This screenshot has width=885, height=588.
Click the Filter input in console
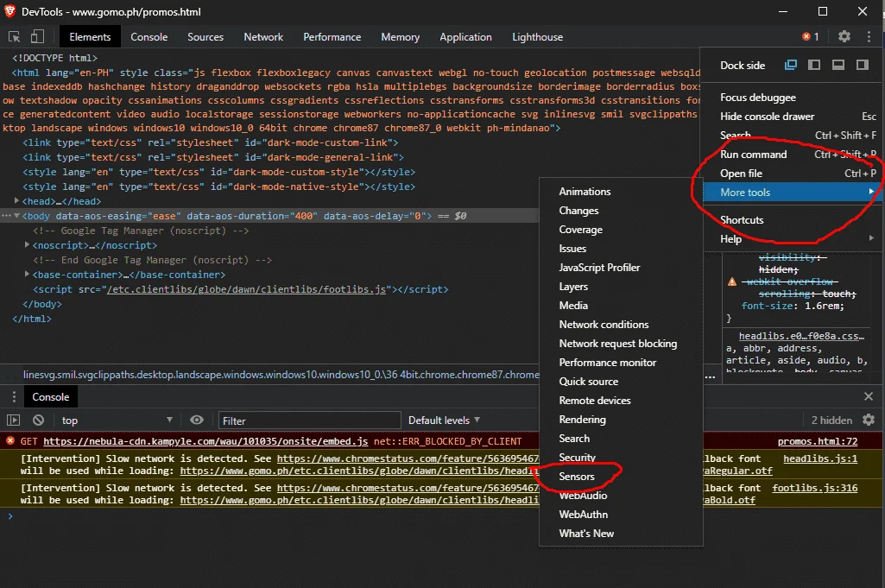tap(309, 420)
